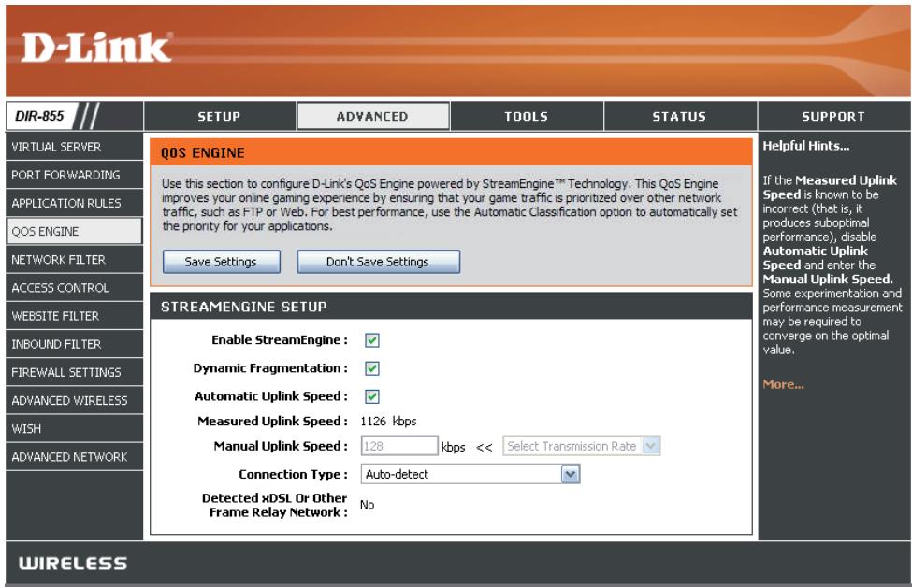Click the Save Settings button
912x588 pixels.
(x=221, y=262)
